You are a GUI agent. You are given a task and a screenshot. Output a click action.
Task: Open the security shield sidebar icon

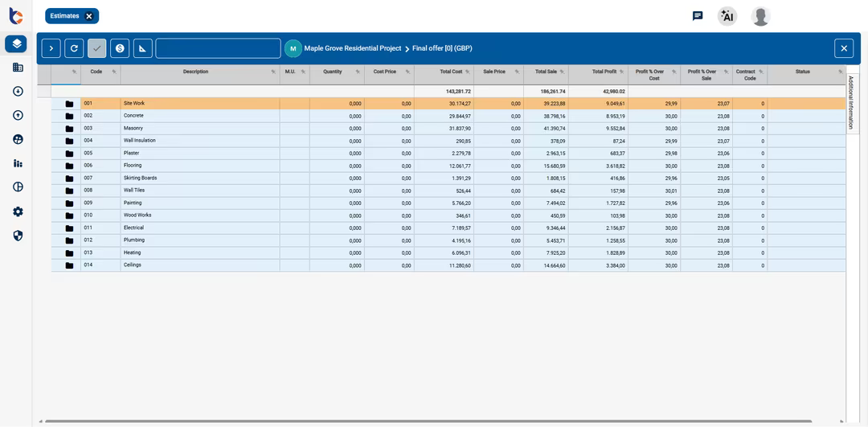pyautogui.click(x=18, y=236)
